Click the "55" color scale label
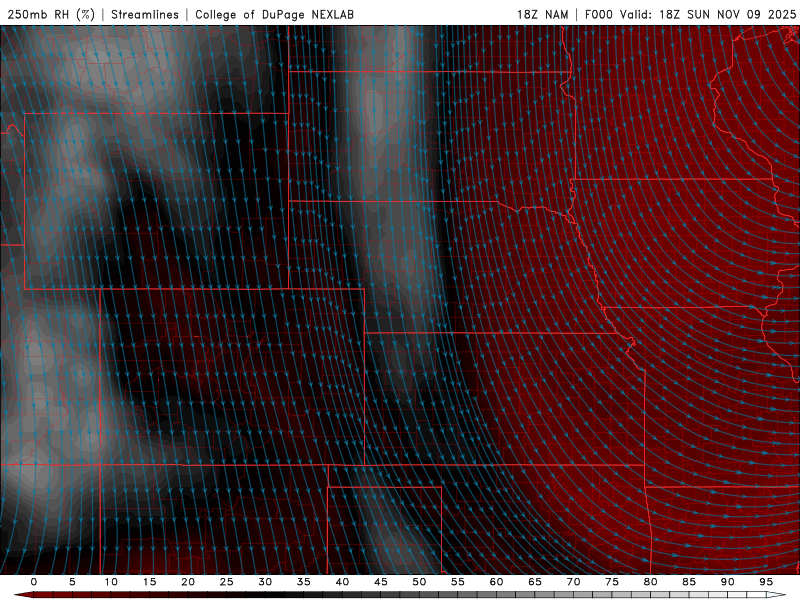Image resolution: width=800 pixels, height=600 pixels. (x=458, y=582)
